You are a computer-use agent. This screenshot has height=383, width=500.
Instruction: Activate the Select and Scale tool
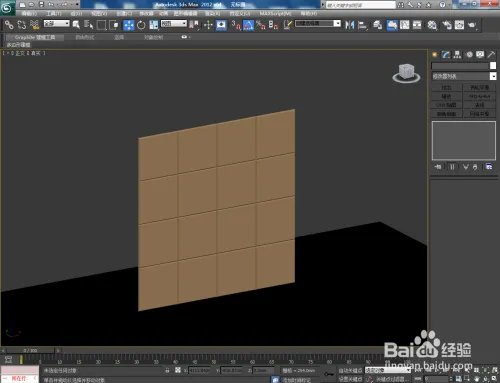(x=154, y=25)
